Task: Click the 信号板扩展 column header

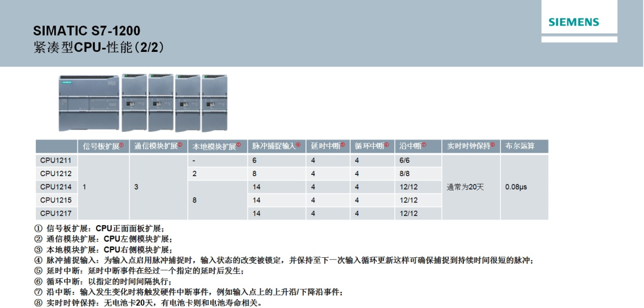Action: click(104, 146)
